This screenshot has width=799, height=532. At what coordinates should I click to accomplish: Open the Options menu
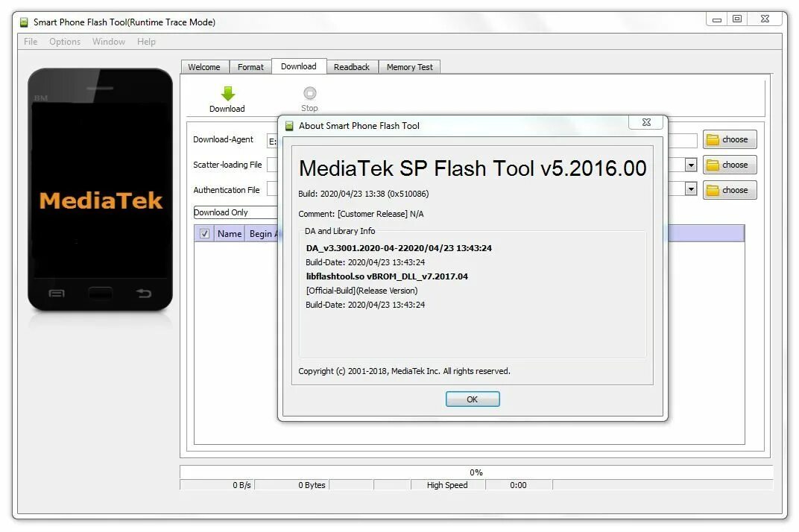point(65,42)
